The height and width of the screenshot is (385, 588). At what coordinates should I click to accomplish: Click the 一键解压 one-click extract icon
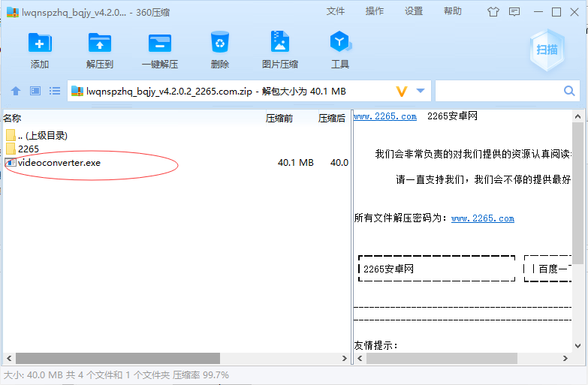pyautogui.click(x=160, y=43)
